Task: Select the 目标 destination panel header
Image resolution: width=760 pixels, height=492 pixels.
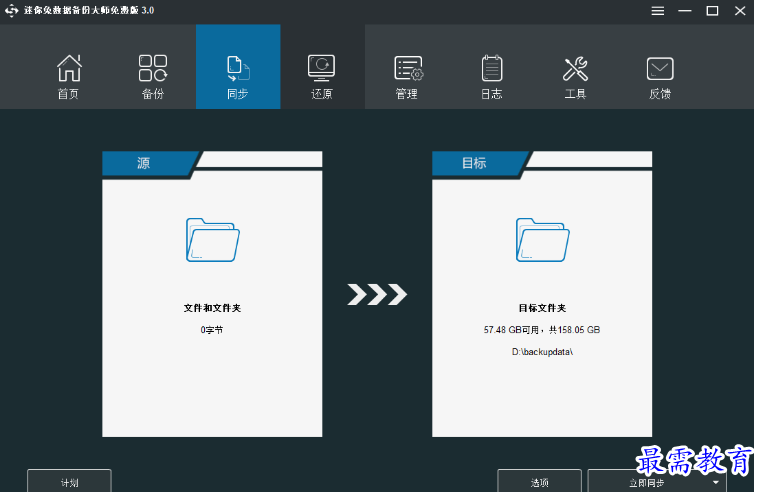Action: coord(475,163)
